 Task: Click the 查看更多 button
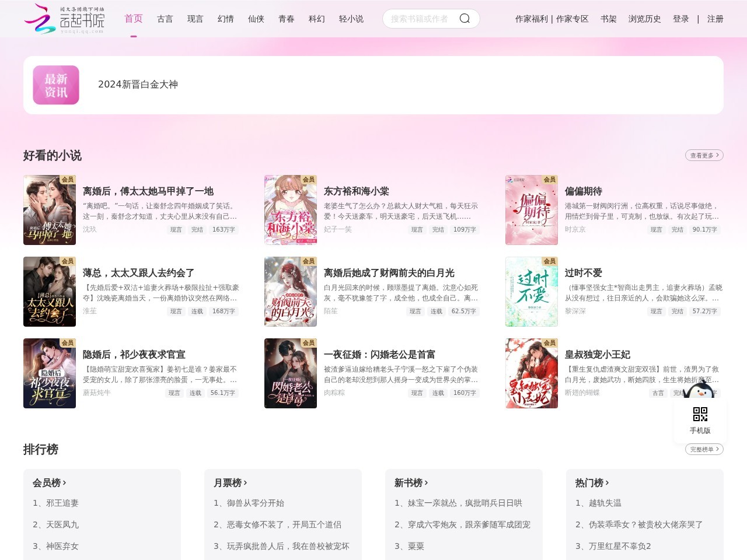click(704, 155)
